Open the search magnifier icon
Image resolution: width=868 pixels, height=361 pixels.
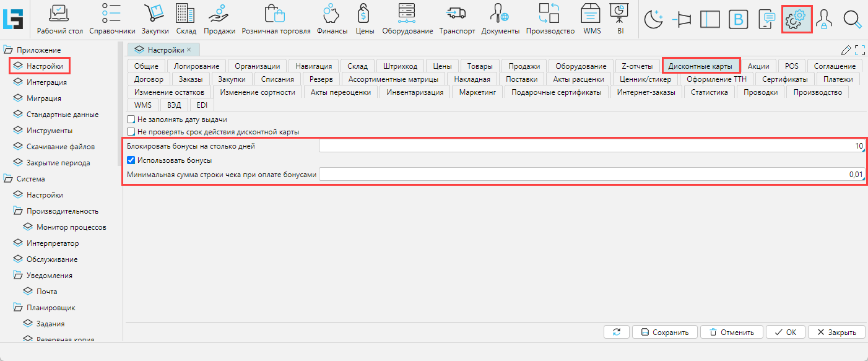coord(853,20)
